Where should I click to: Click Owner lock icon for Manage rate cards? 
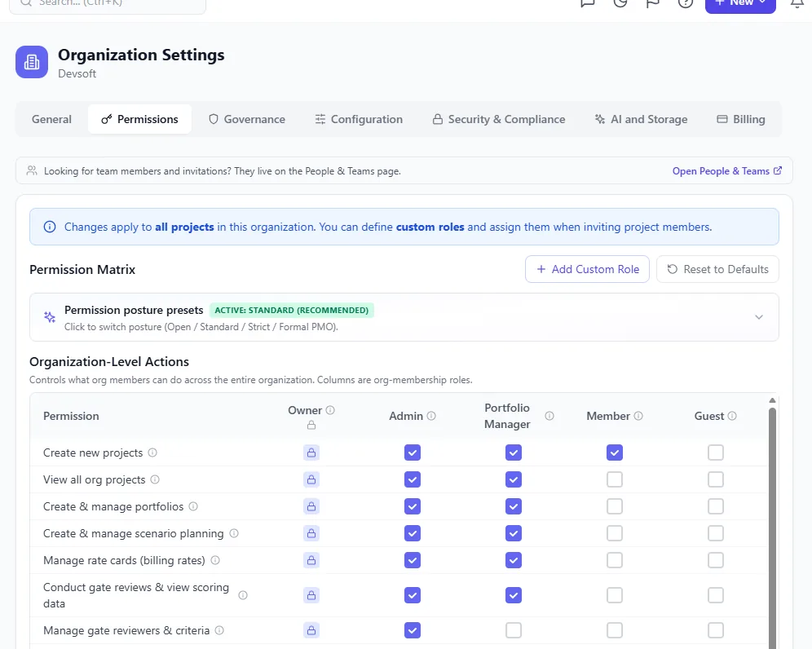(311, 560)
